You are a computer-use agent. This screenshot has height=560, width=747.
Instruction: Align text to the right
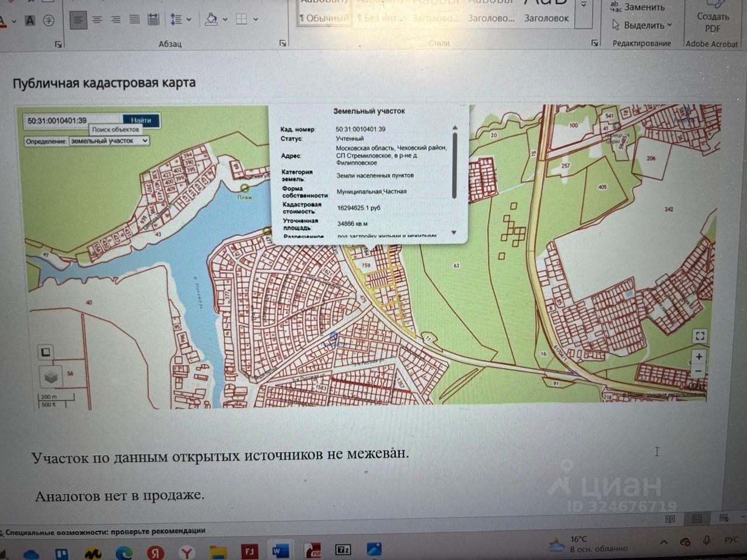pyautogui.click(x=116, y=20)
